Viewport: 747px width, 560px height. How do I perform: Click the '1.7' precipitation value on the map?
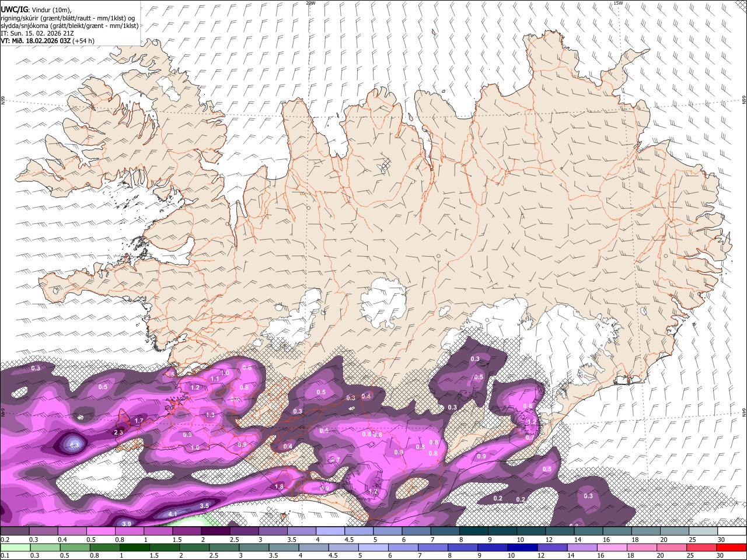pyautogui.click(x=139, y=421)
